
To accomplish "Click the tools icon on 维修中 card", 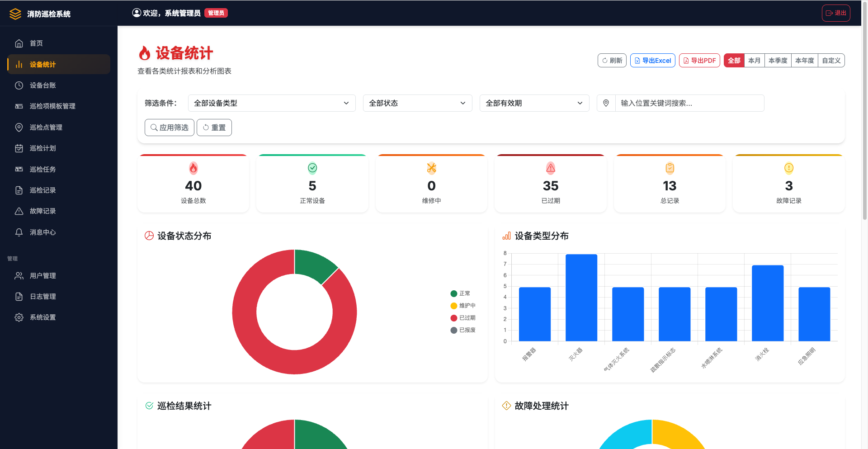I will (432, 168).
